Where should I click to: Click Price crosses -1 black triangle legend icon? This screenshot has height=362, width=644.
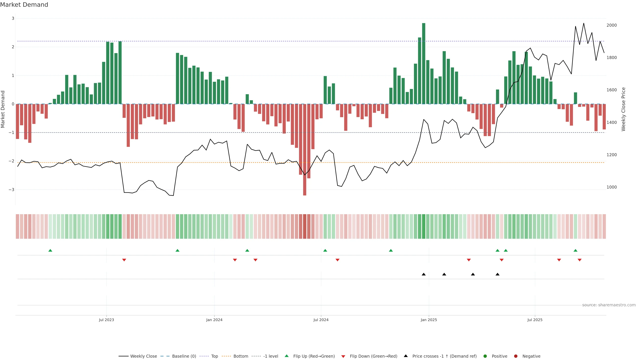point(406,356)
